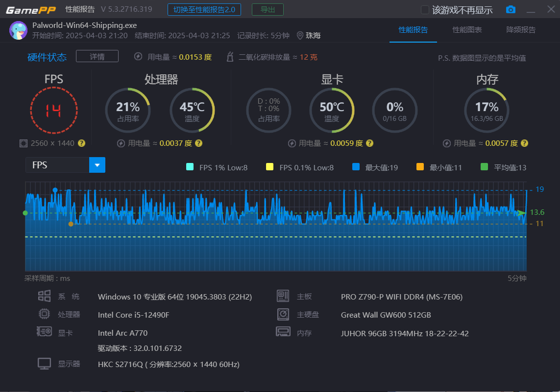Click the 12 克 carbon emission value
This screenshot has width=560, height=392.
(x=309, y=57)
